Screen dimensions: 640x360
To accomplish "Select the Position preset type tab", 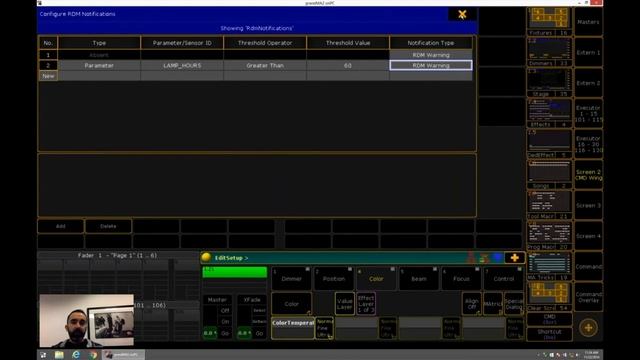I will click(x=334, y=278).
